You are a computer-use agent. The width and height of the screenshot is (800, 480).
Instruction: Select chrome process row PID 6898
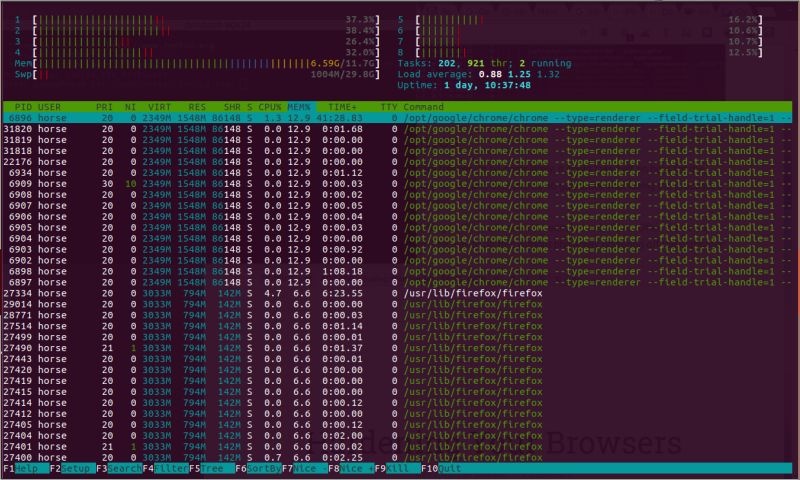pyautogui.click(x=397, y=271)
